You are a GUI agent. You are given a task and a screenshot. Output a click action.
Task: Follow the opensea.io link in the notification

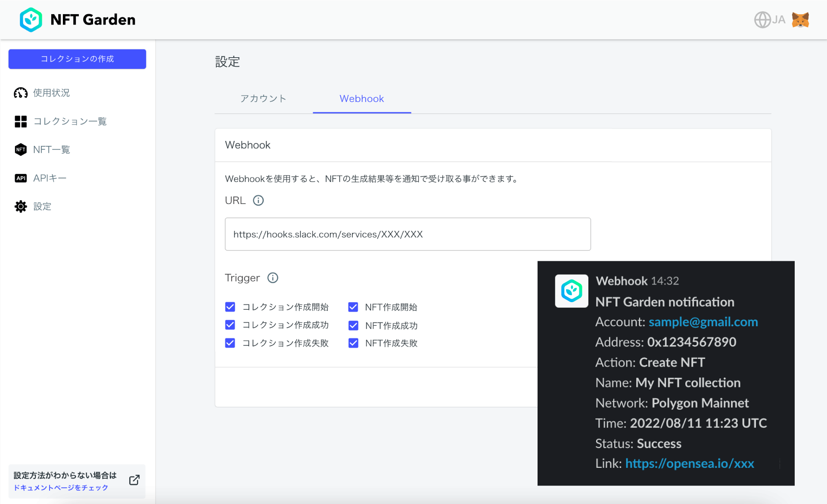[x=690, y=464]
